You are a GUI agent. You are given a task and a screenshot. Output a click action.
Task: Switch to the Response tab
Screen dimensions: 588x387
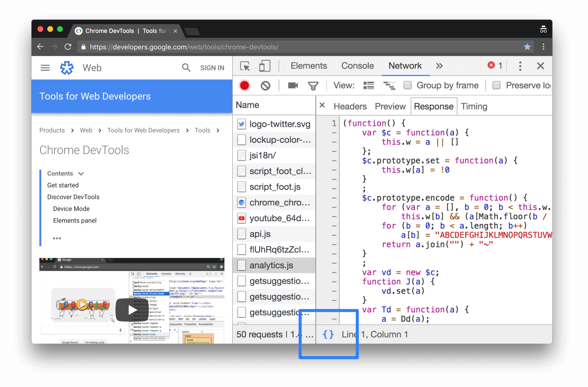pyautogui.click(x=433, y=106)
